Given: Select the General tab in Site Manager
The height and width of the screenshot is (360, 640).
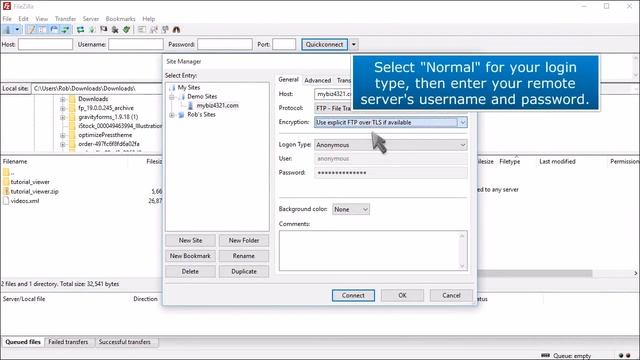Looking at the screenshot, I should pos(289,80).
